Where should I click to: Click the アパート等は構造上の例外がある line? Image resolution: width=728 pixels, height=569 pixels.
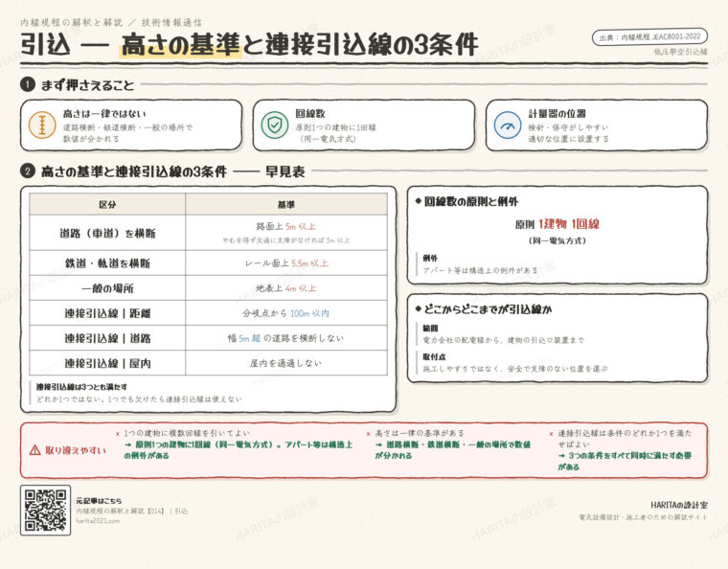pos(480,270)
